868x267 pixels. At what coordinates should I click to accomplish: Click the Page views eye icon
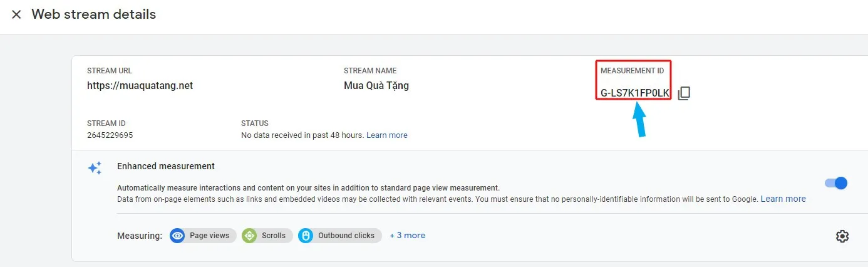click(178, 236)
